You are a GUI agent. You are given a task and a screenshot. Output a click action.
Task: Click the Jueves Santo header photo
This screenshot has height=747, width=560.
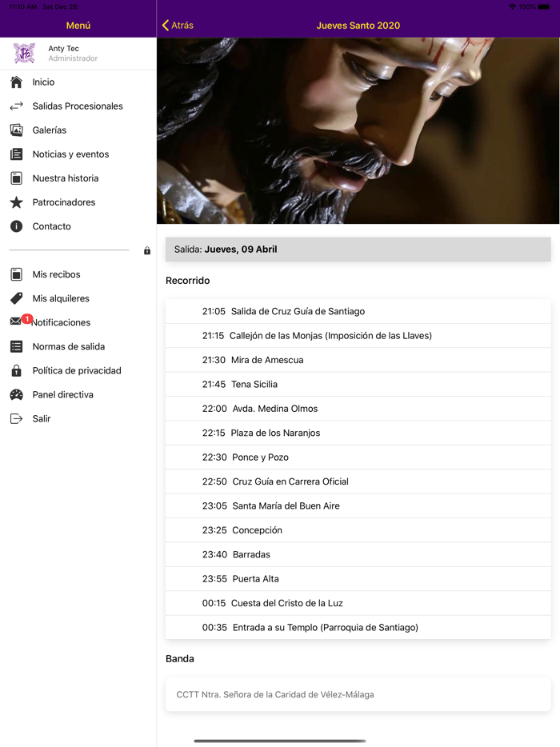[358, 130]
